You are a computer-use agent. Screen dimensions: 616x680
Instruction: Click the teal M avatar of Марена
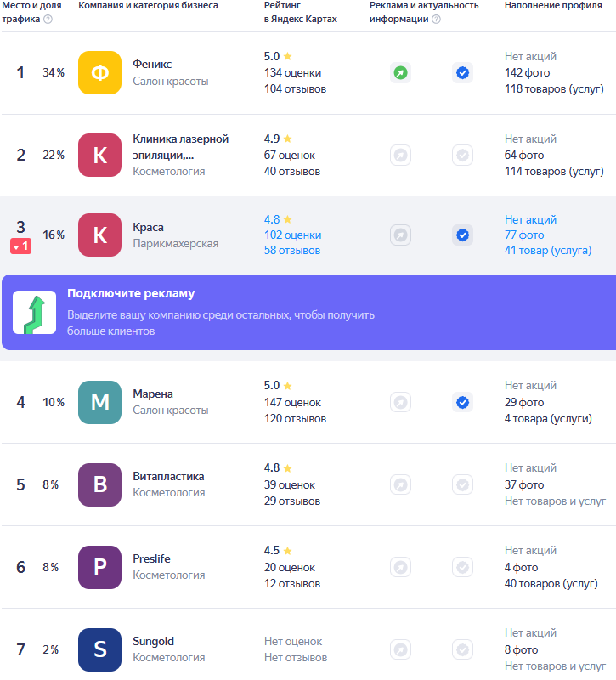pos(99,402)
